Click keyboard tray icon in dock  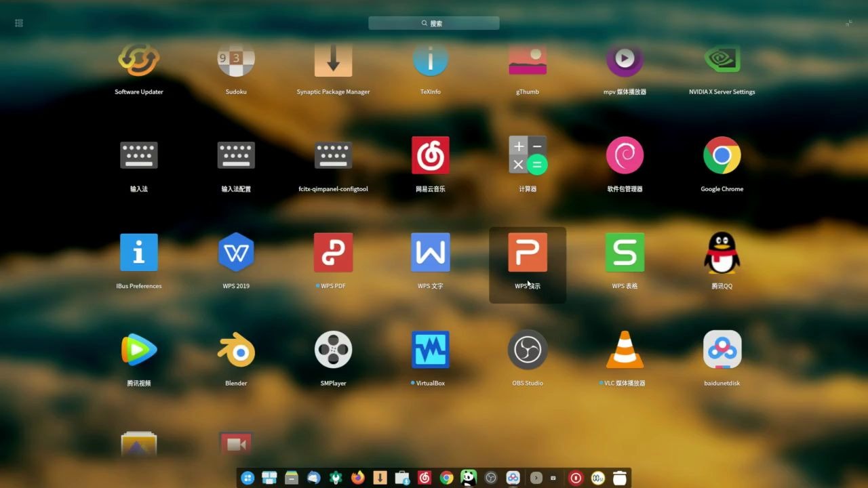click(553, 478)
